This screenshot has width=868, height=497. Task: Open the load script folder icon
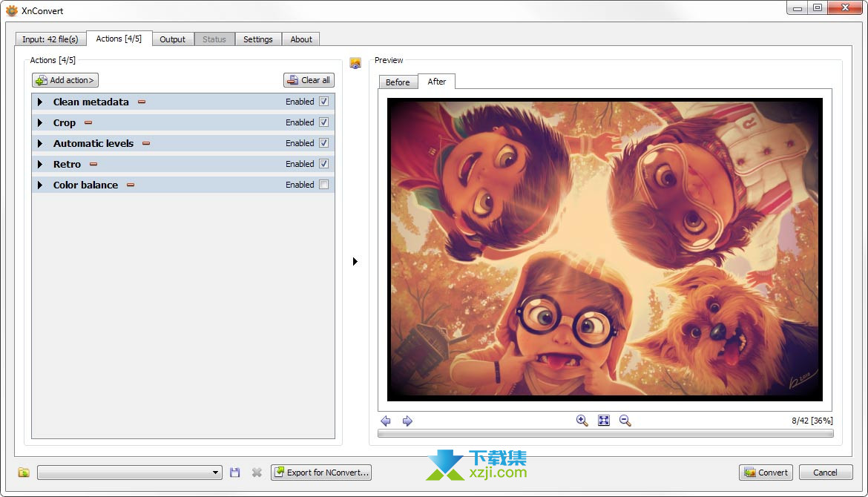[x=24, y=472]
